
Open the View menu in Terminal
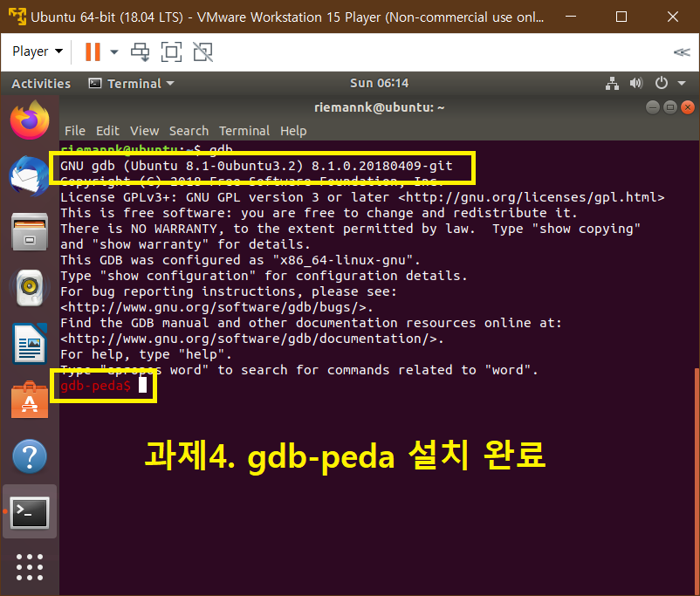click(144, 131)
